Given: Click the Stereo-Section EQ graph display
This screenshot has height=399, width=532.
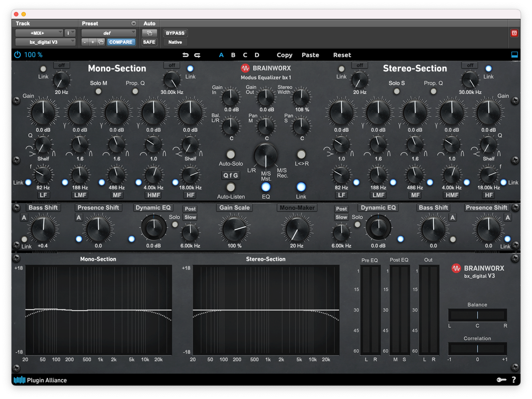Looking at the screenshot, I should pos(266,310).
